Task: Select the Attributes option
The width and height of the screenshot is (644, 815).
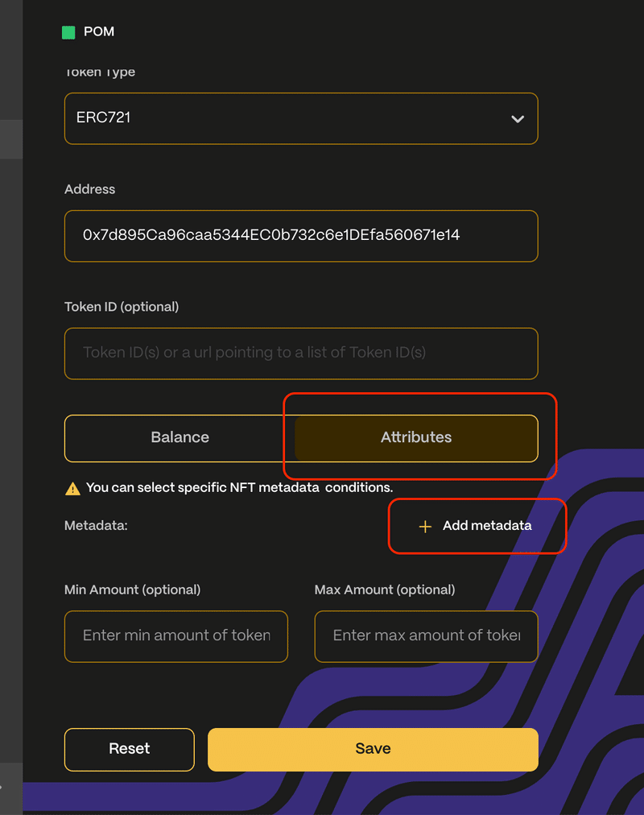Action: pos(416,438)
